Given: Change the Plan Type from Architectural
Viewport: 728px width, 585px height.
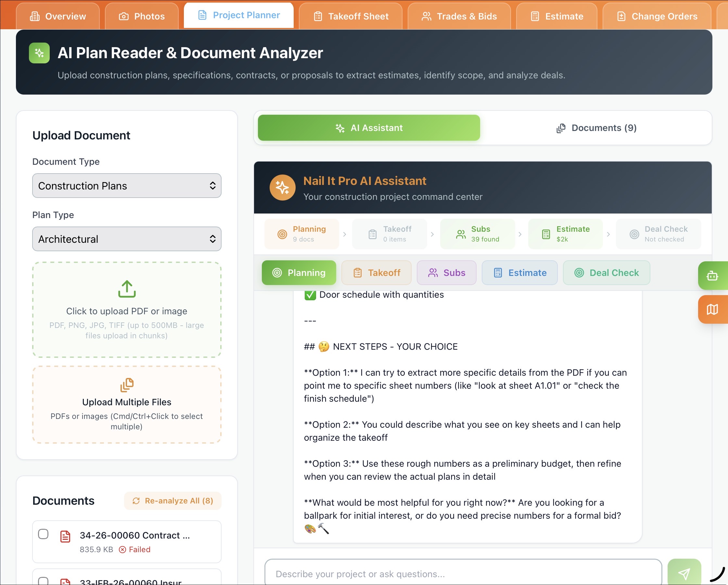Looking at the screenshot, I should (126, 239).
